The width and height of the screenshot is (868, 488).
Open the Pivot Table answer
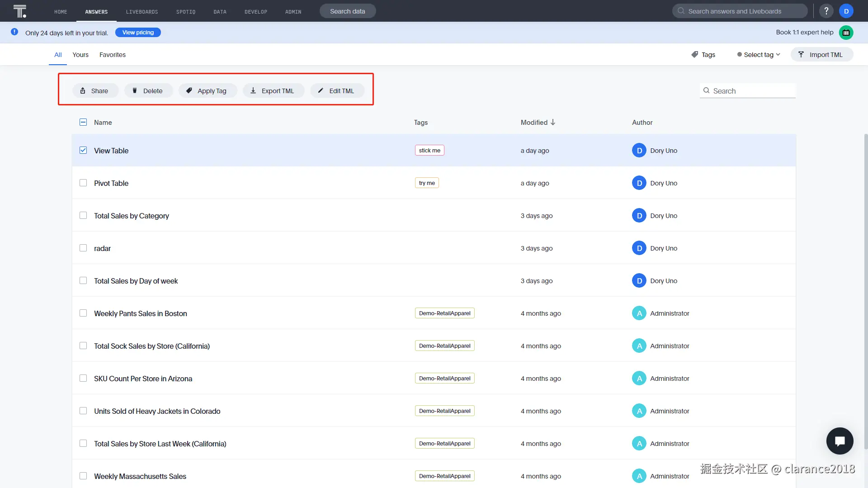pyautogui.click(x=111, y=183)
